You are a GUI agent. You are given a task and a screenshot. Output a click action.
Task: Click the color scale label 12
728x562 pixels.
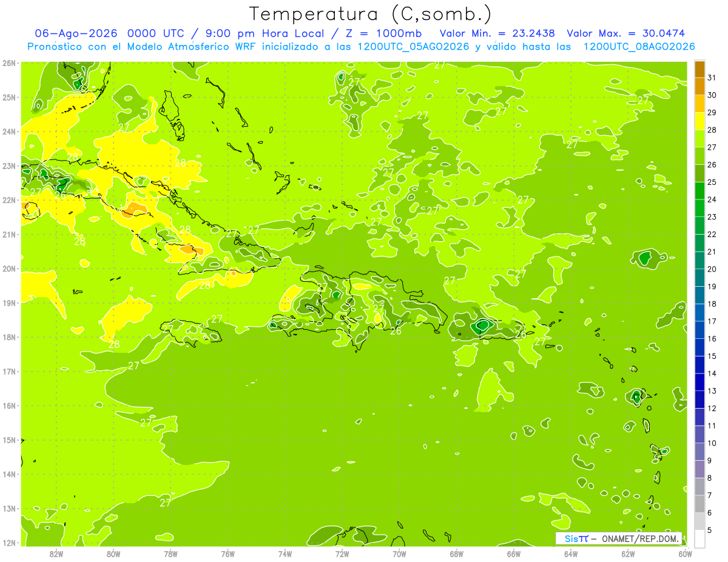(712, 408)
